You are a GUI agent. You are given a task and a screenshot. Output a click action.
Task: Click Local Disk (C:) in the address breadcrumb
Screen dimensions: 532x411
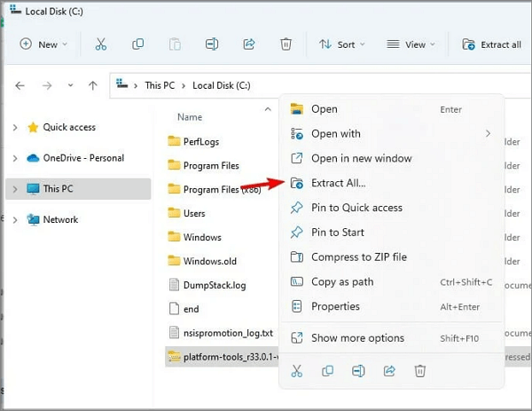click(x=222, y=85)
